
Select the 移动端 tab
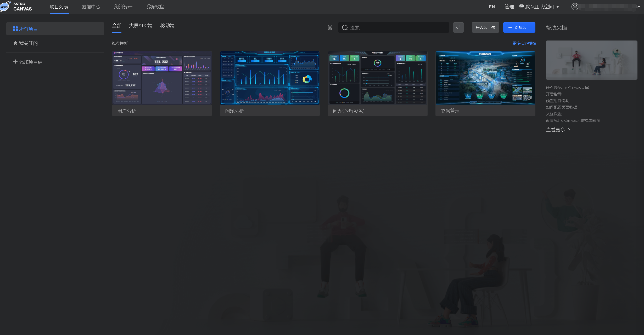(167, 26)
